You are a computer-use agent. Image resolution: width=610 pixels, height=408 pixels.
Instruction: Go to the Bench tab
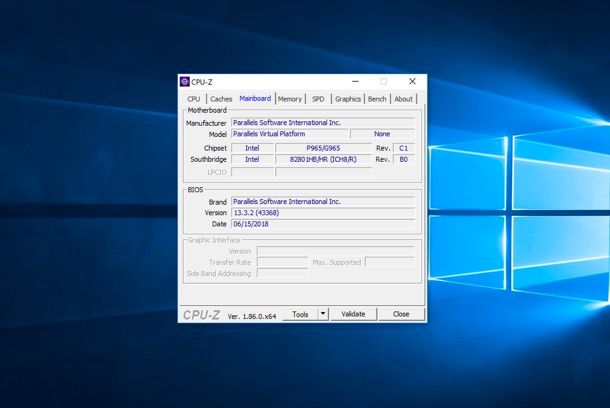click(x=377, y=99)
